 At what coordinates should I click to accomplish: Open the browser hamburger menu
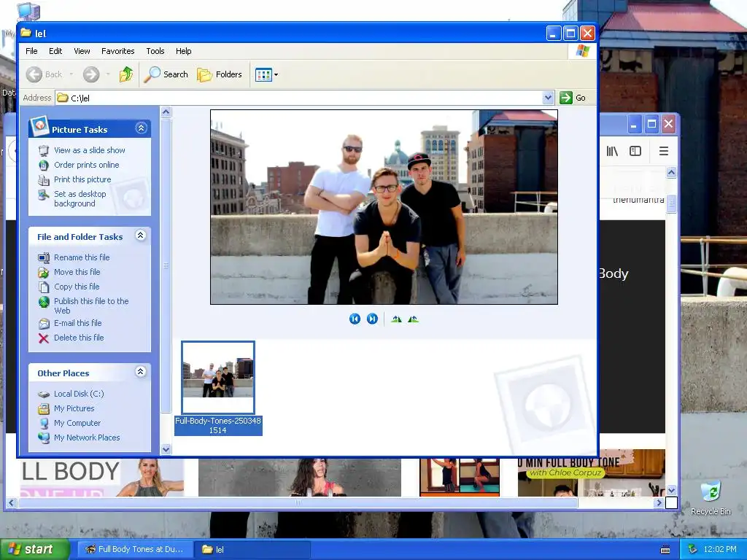(664, 152)
